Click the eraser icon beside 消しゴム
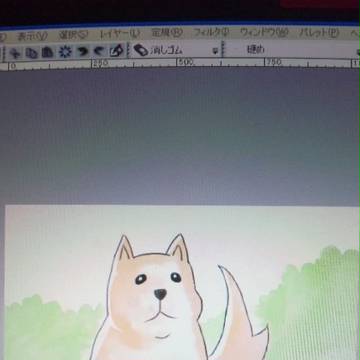360x360 pixels. (x=141, y=50)
